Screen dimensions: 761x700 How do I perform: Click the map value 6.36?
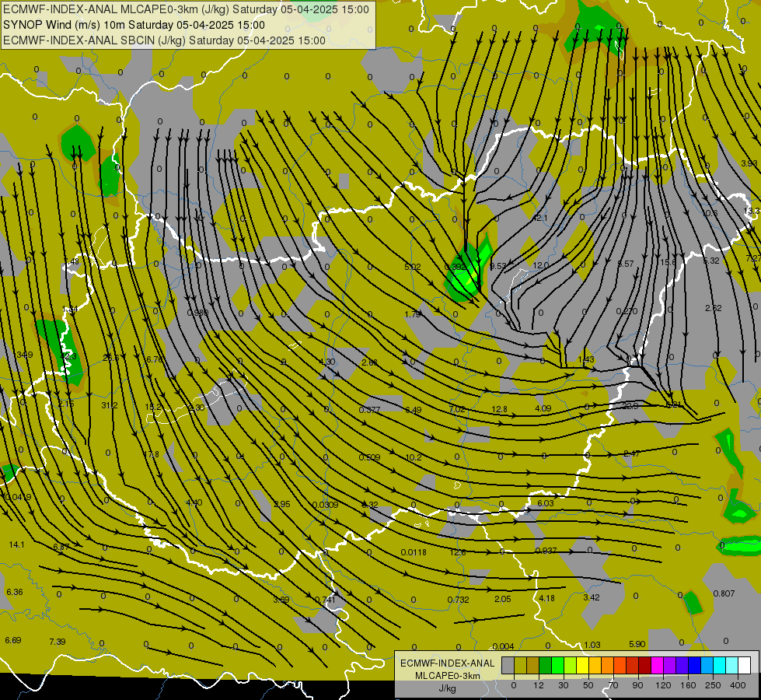(x=15, y=592)
